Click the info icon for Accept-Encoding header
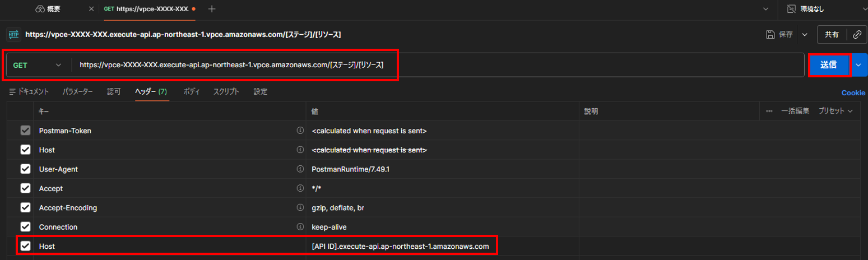 pos(300,208)
